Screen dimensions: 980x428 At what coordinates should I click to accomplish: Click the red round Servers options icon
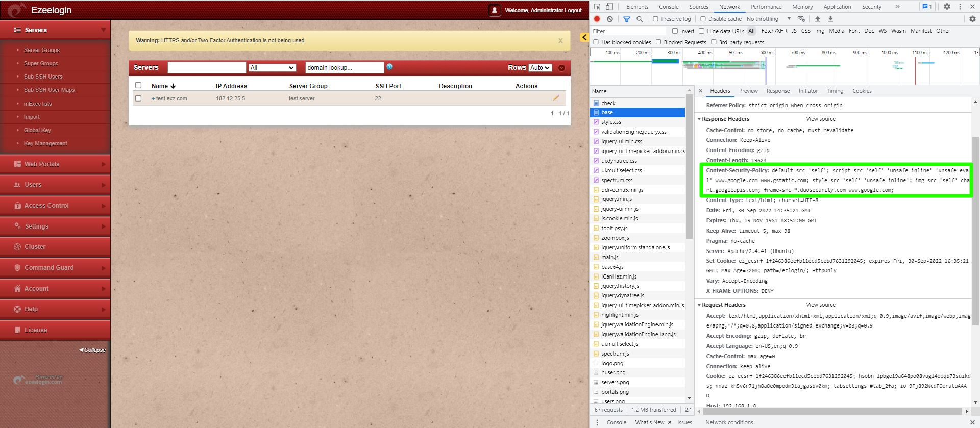[561, 68]
